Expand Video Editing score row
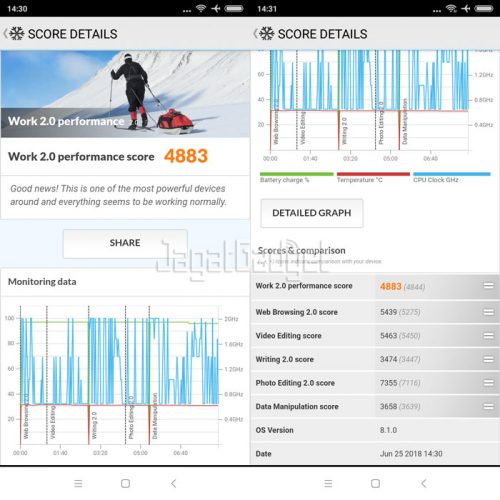This screenshot has height=500, width=500. click(x=489, y=336)
